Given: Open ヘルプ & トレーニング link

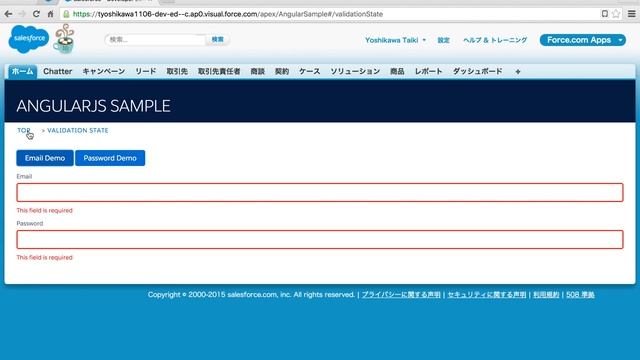Looking at the screenshot, I should pyautogui.click(x=495, y=40).
